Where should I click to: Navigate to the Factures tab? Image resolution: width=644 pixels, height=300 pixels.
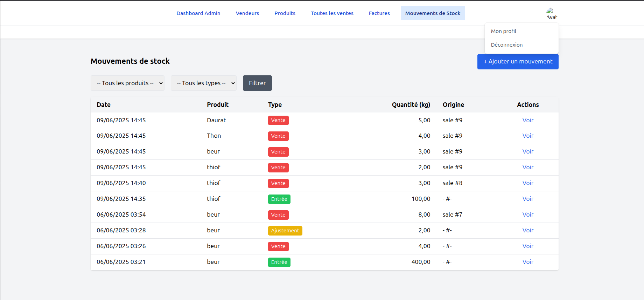pos(379,13)
